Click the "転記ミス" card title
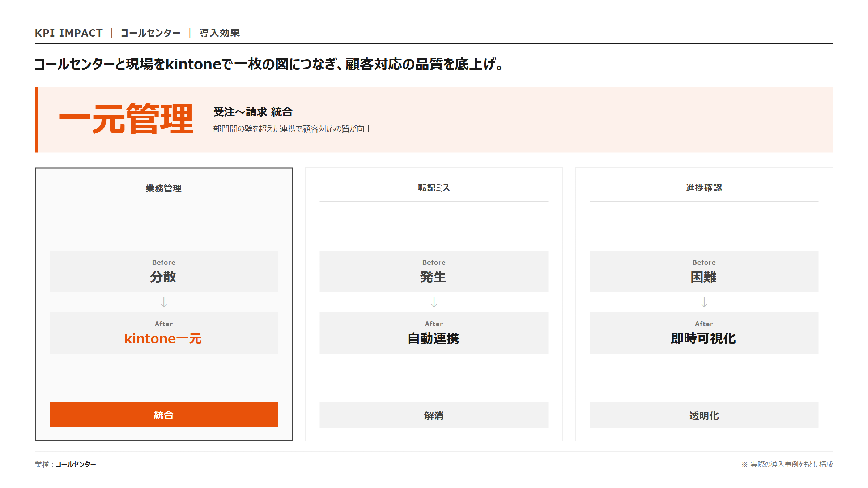The image size is (868, 488). (x=434, y=188)
